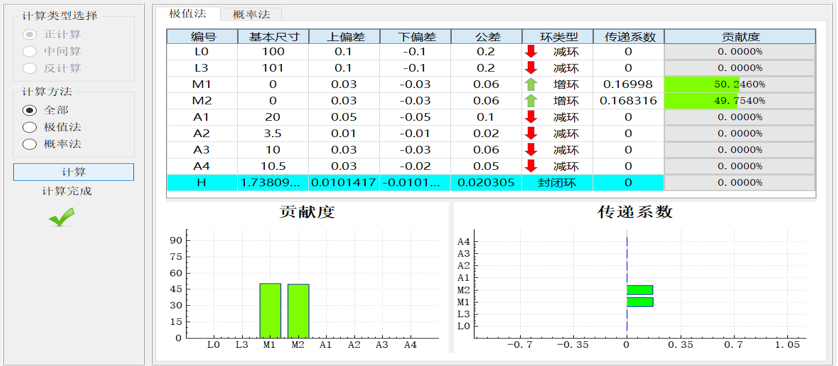
Task: Click the 1.73809... basic size cell
Action: click(274, 183)
